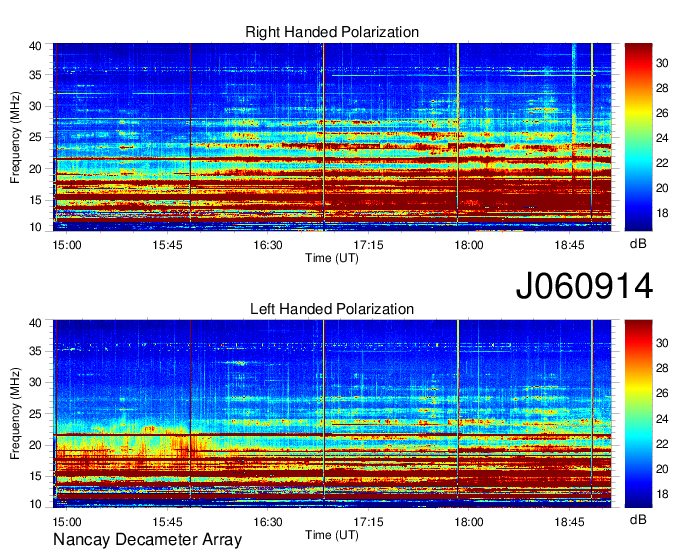Click the 30 dB value on upper color bar

pos(662,63)
